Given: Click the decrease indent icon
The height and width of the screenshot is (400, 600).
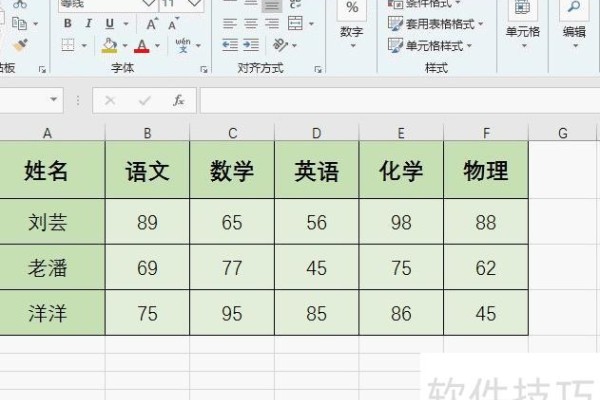Looking at the screenshot, I should point(230,45).
